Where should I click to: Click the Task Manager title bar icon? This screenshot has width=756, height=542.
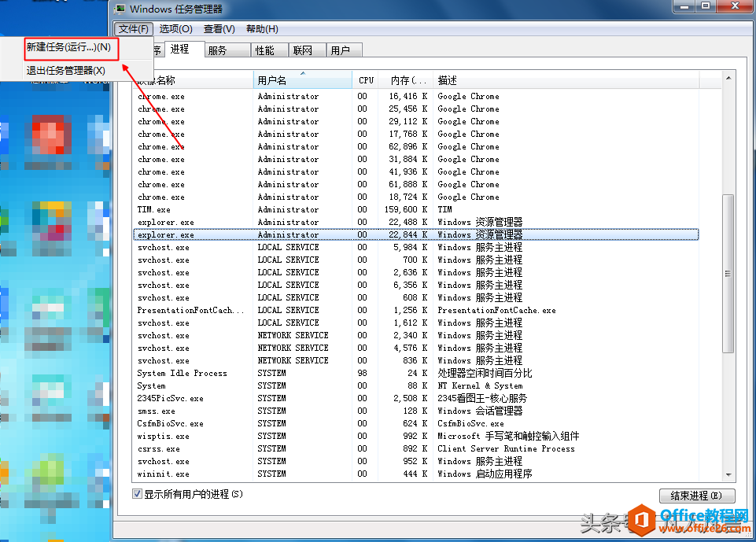(120, 9)
